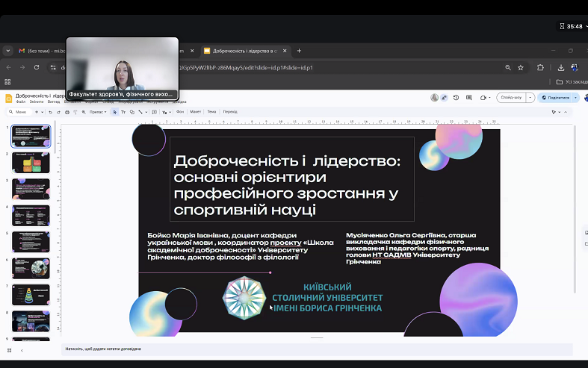This screenshot has height=368, width=588.
Task: Click the speaker notes field
Action: tap(317, 349)
